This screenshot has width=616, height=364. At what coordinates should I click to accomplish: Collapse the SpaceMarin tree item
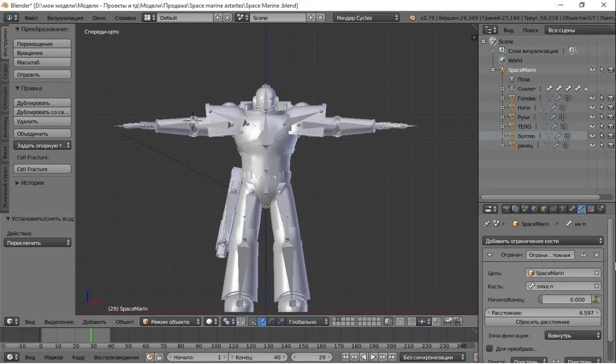click(x=493, y=70)
